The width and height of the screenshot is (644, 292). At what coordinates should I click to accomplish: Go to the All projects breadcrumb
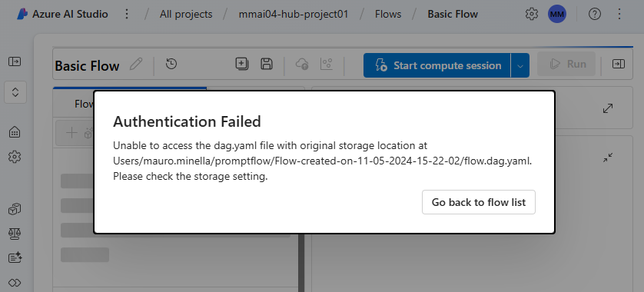click(x=186, y=15)
